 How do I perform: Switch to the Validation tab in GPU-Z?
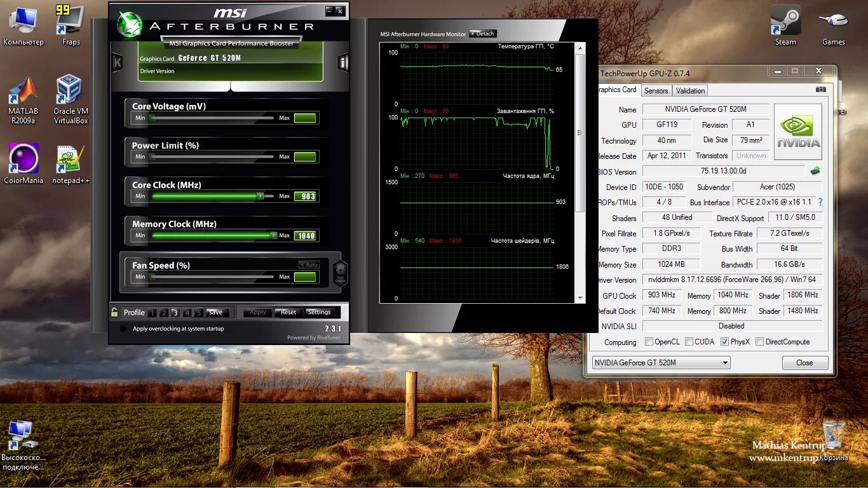coord(690,91)
